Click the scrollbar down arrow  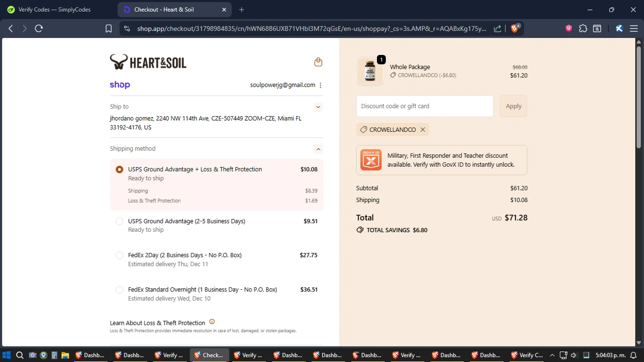click(x=638, y=343)
